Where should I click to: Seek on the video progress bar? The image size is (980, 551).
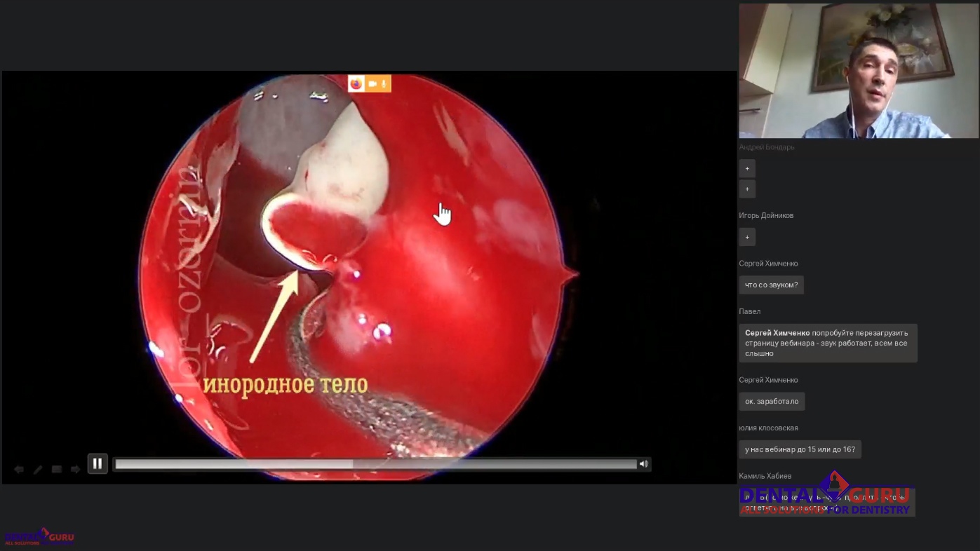[375, 464]
